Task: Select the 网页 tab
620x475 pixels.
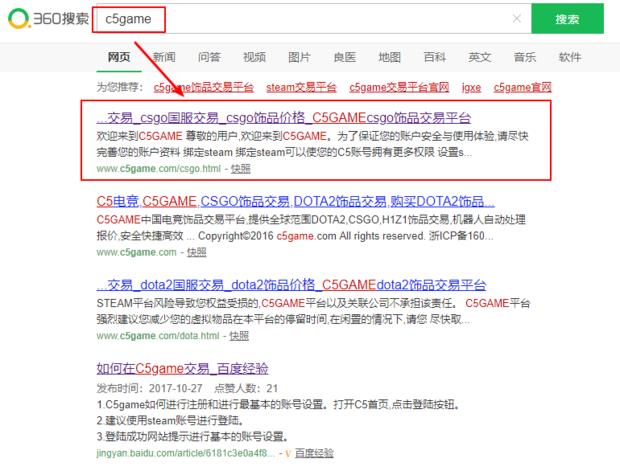Action: 119,57
